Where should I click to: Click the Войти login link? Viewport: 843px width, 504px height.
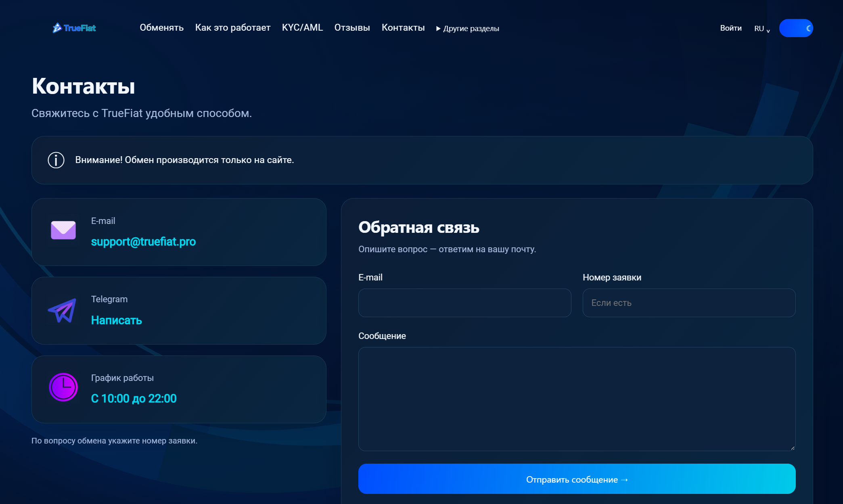(731, 28)
